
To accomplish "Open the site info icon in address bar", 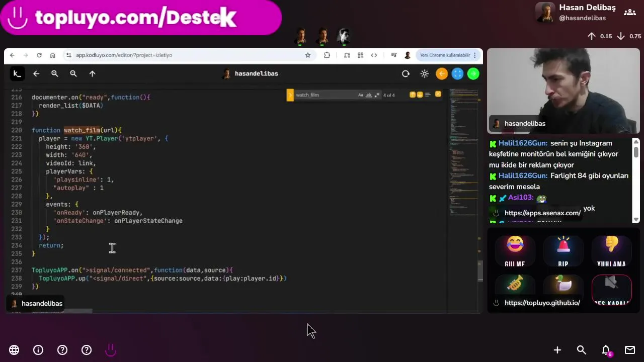I will [x=68, y=55].
